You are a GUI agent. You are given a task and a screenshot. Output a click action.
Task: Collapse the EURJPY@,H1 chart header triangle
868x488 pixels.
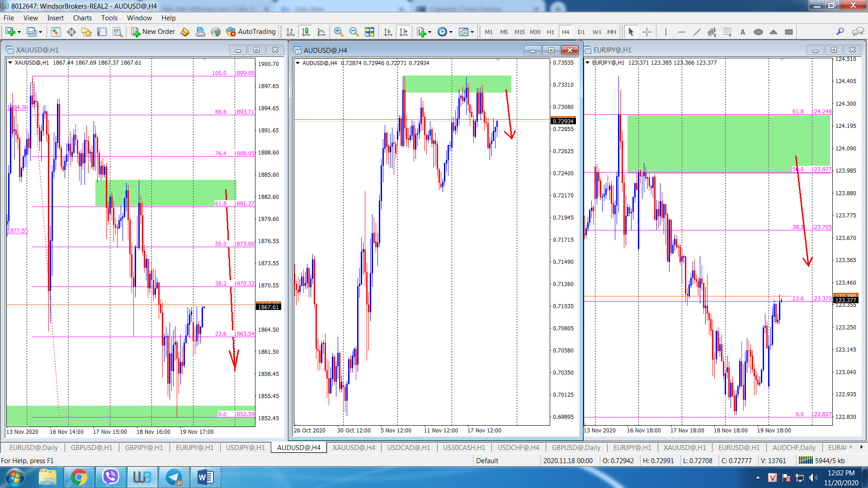[x=587, y=63]
